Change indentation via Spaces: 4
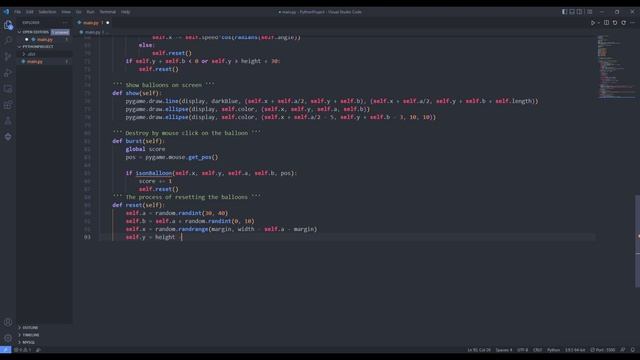640x360 pixels. [x=504, y=350]
